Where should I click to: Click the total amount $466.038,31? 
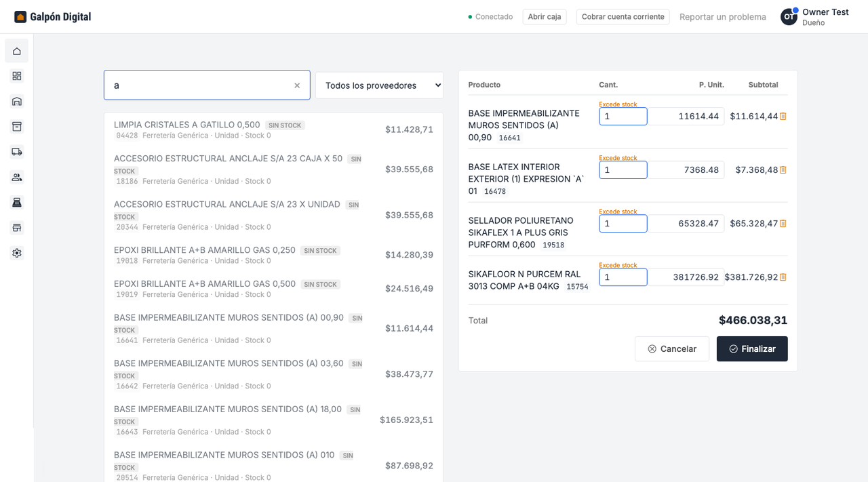[x=753, y=320]
